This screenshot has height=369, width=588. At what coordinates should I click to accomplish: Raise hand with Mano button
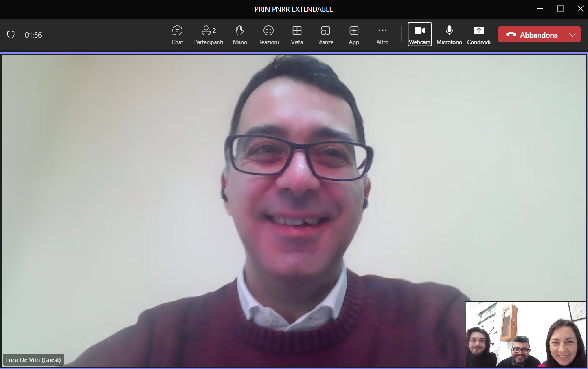[x=240, y=35]
